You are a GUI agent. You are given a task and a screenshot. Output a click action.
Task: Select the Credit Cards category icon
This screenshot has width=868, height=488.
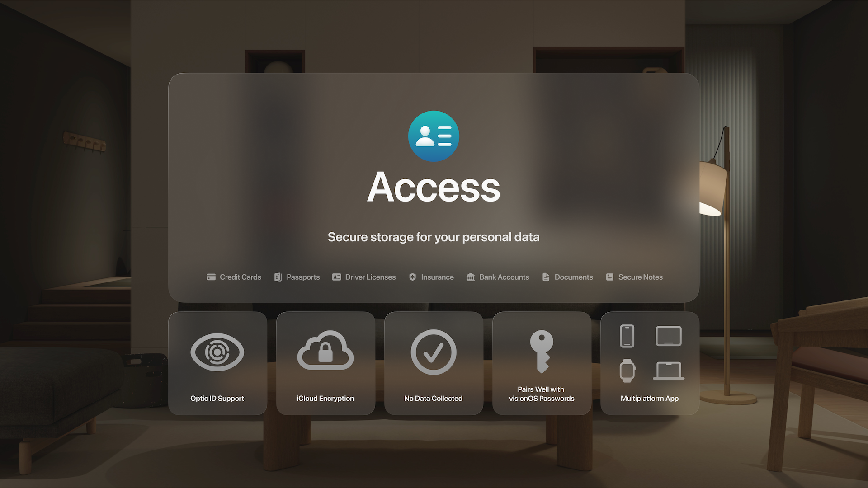point(210,277)
